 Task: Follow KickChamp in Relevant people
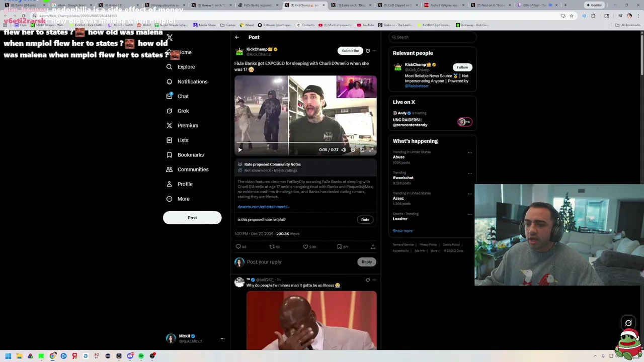[462, 67]
